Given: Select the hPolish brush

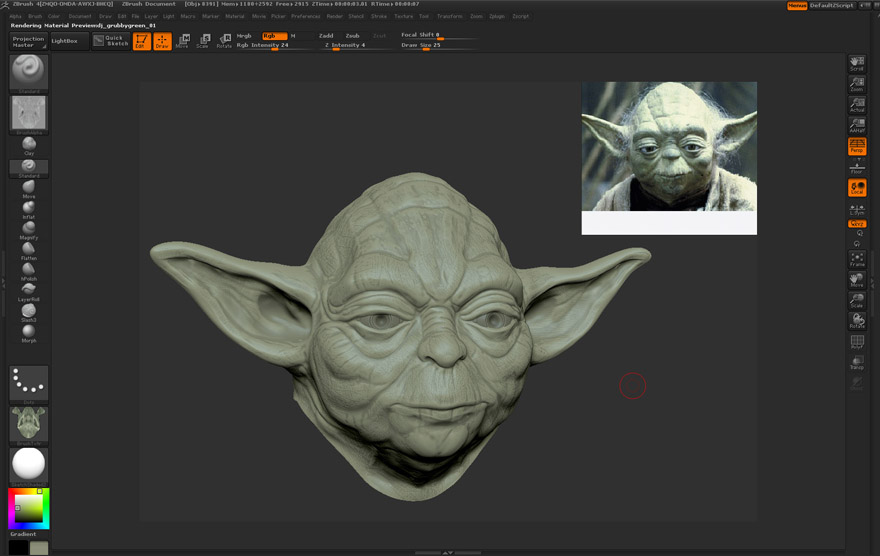Looking at the screenshot, I should [29, 272].
